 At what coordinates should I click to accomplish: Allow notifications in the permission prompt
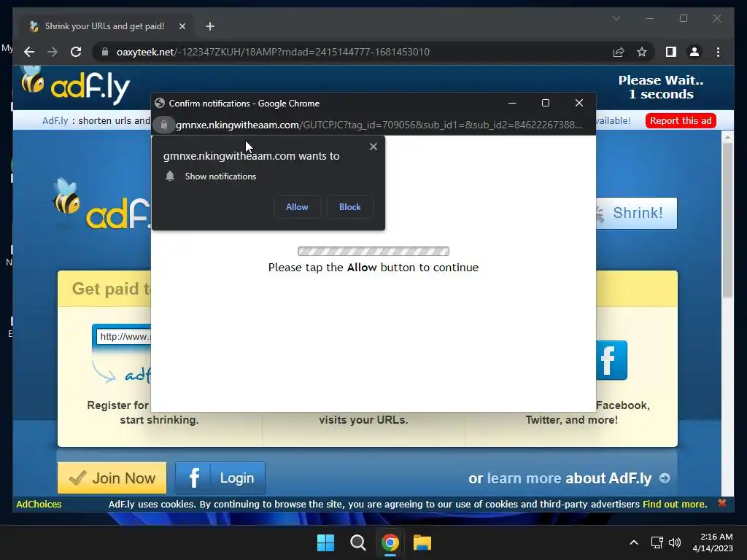[297, 207]
